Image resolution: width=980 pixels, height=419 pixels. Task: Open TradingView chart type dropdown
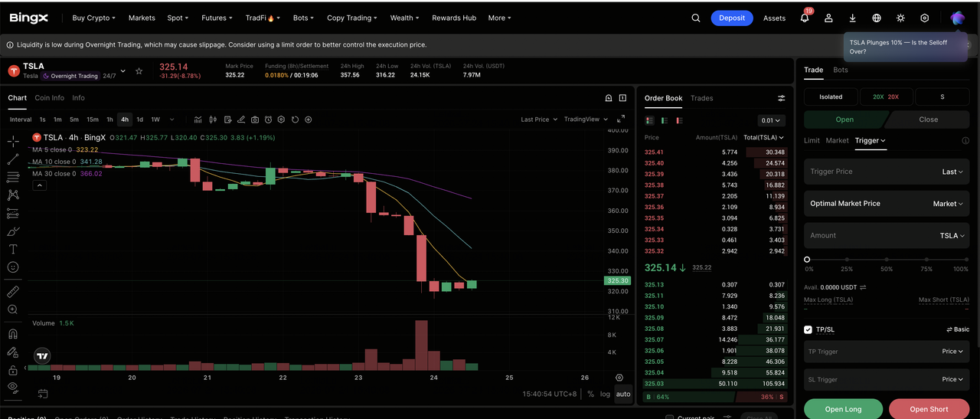pyautogui.click(x=586, y=119)
